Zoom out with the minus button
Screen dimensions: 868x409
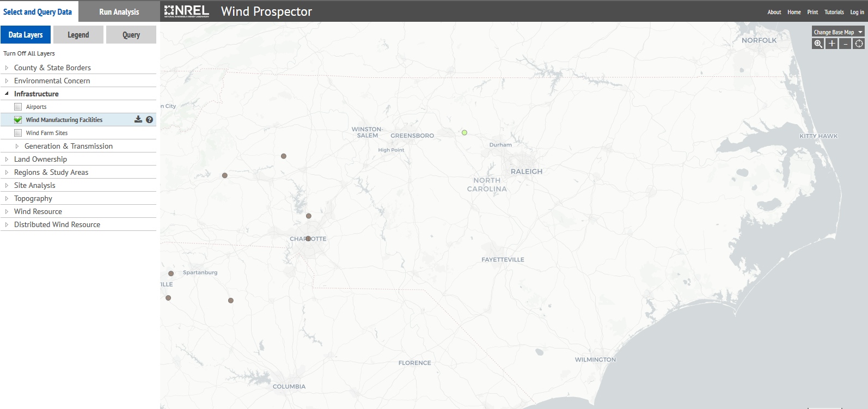pos(845,44)
